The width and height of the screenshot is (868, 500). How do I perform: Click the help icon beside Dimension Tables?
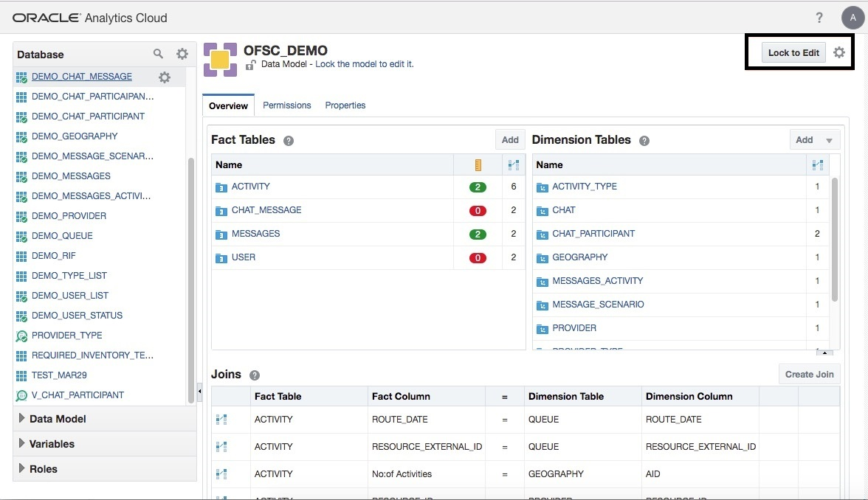[644, 141]
